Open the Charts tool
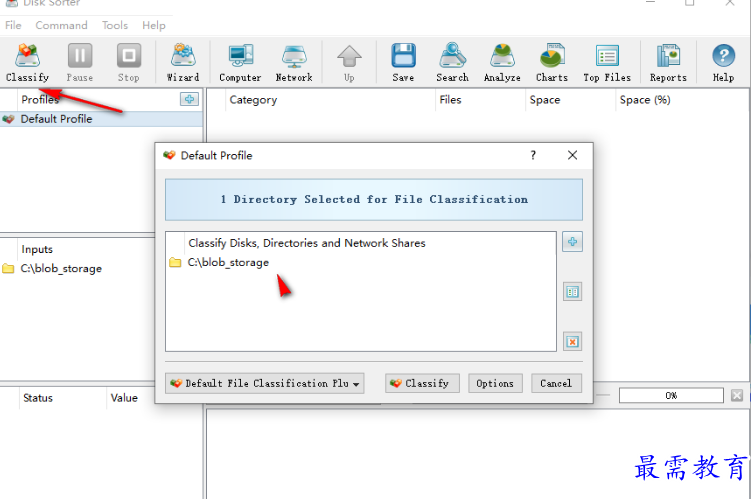The width and height of the screenshot is (756, 499). click(x=552, y=63)
